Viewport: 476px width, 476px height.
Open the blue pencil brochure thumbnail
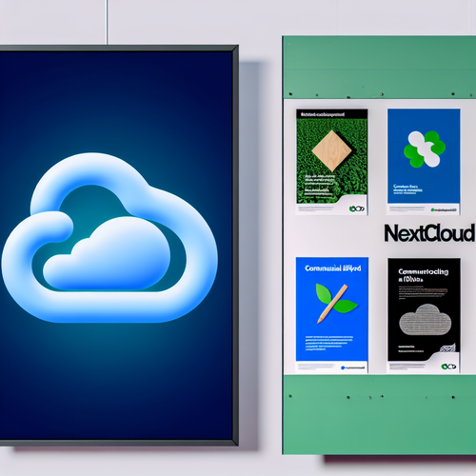tap(332, 315)
